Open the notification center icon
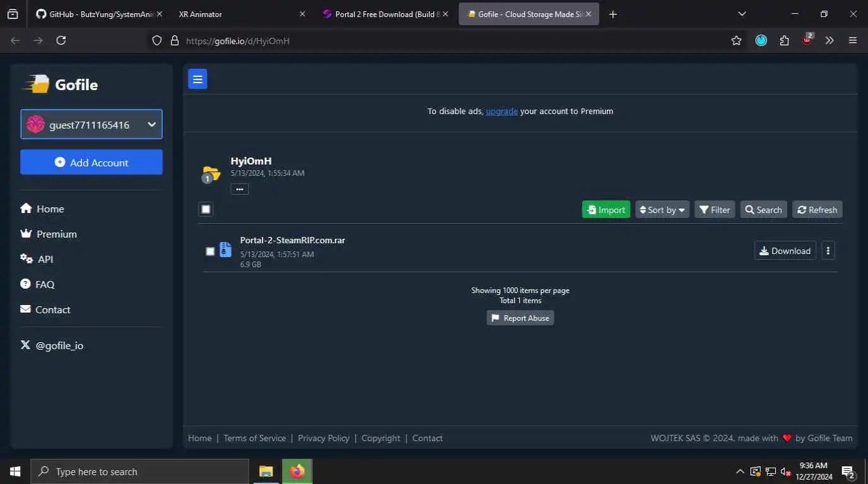Viewport: 868px width, 484px height. click(x=848, y=471)
